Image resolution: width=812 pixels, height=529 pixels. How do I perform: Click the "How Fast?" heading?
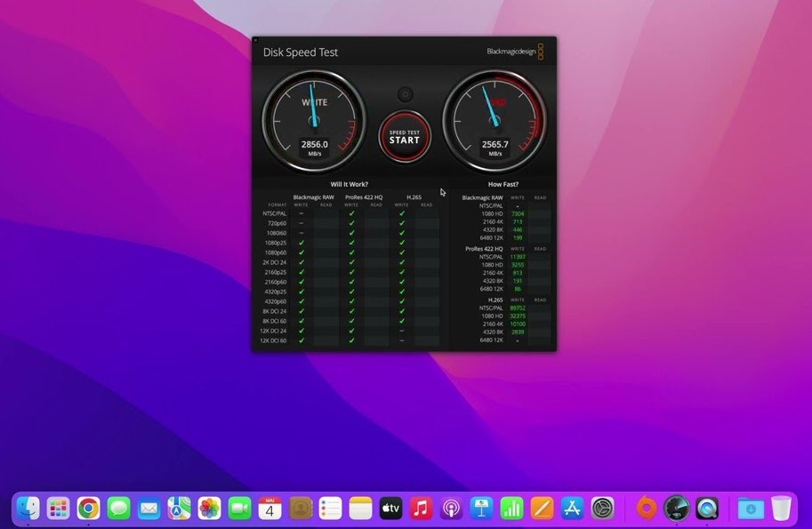point(502,184)
